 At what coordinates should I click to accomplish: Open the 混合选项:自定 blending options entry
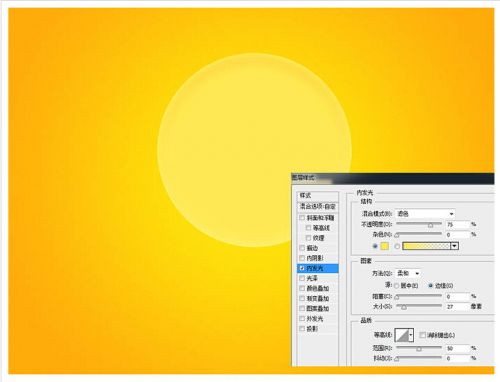tap(318, 206)
